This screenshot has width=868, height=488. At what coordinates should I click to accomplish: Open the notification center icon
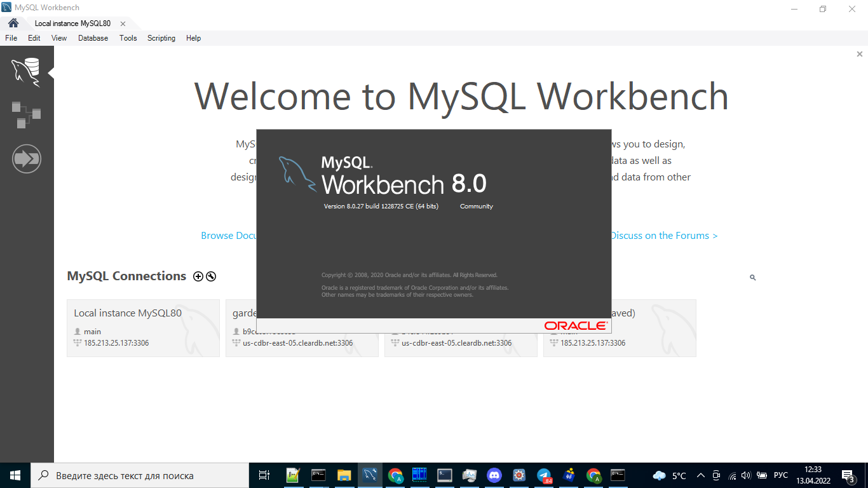pos(848,475)
